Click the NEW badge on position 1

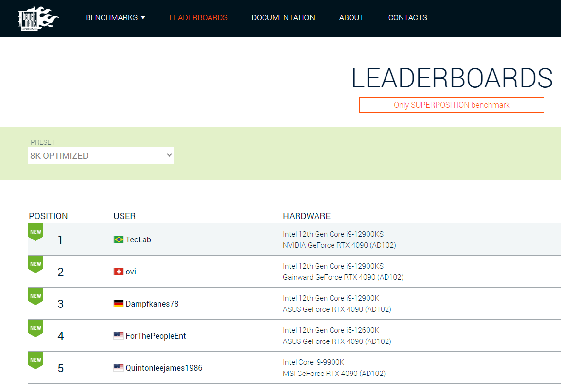pyautogui.click(x=35, y=232)
